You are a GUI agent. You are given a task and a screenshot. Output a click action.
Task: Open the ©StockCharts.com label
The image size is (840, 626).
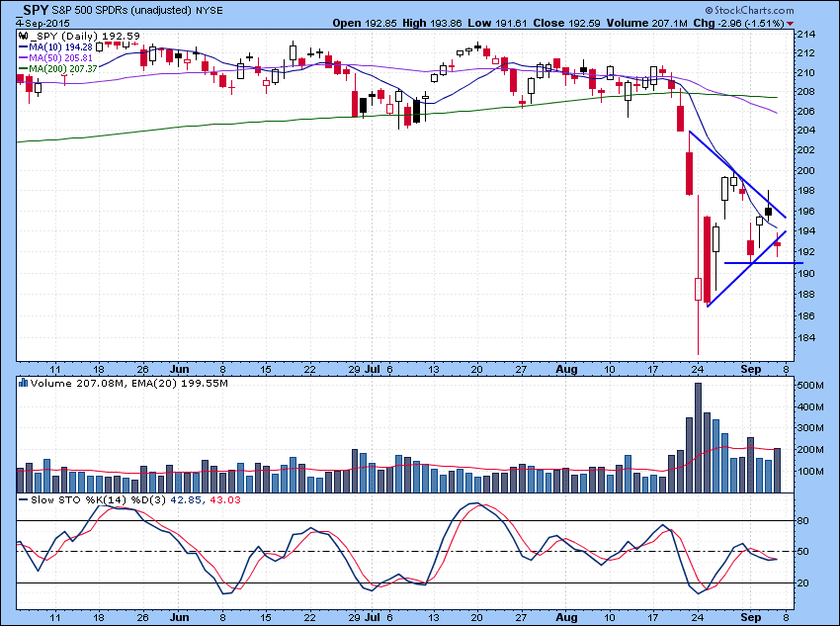coord(749,10)
